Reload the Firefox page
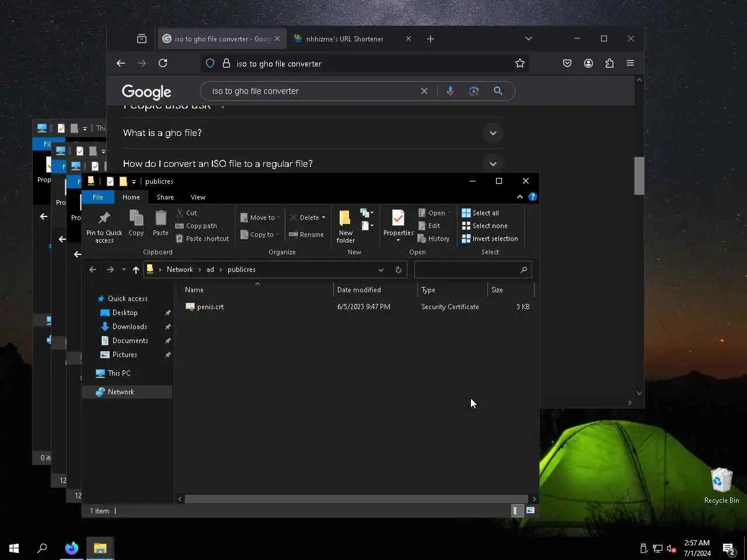 [x=163, y=63]
